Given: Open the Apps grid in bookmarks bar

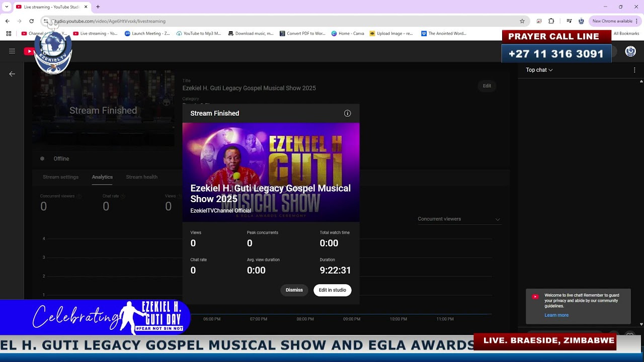Looking at the screenshot, I should (x=9, y=34).
